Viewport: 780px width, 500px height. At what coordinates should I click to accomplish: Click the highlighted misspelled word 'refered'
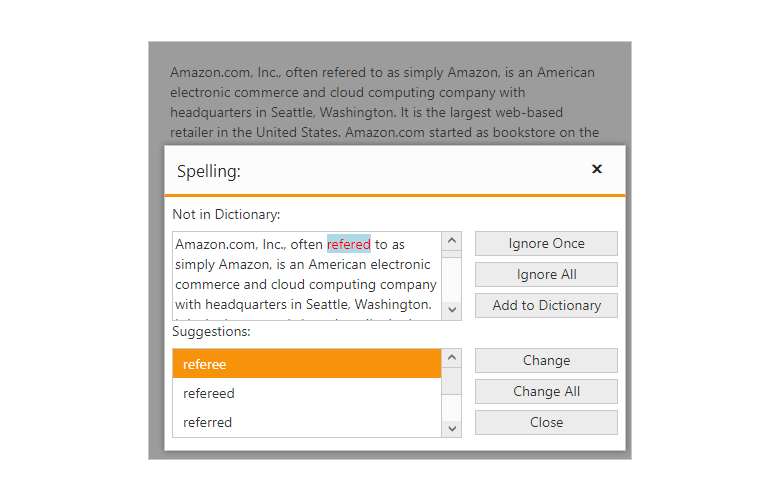348,244
